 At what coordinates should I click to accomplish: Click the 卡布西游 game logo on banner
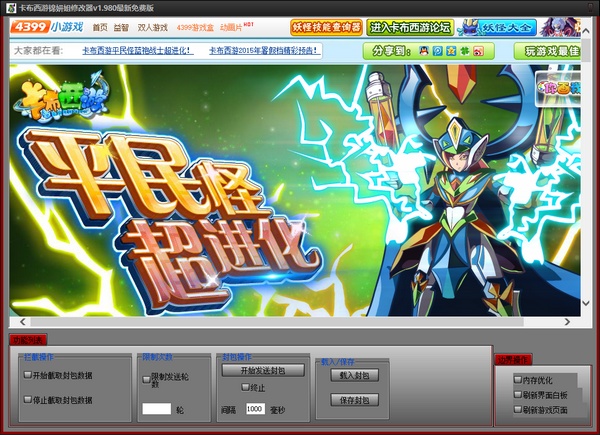tap(61, 96)
